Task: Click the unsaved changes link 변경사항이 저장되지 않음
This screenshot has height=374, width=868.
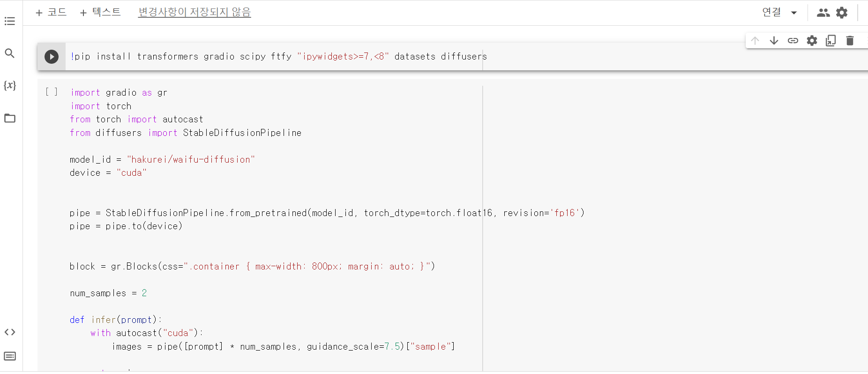Action: click(x=195, y=12)
